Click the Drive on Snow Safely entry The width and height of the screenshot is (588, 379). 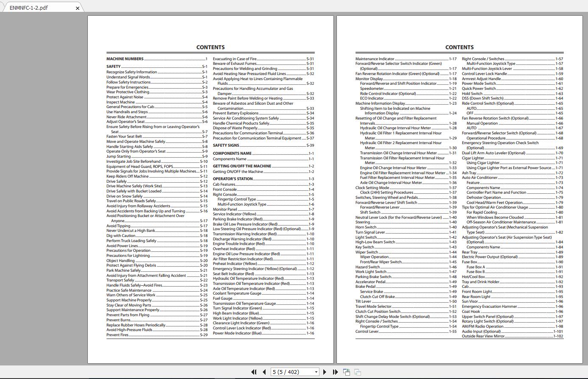click(x=157, y=196)
